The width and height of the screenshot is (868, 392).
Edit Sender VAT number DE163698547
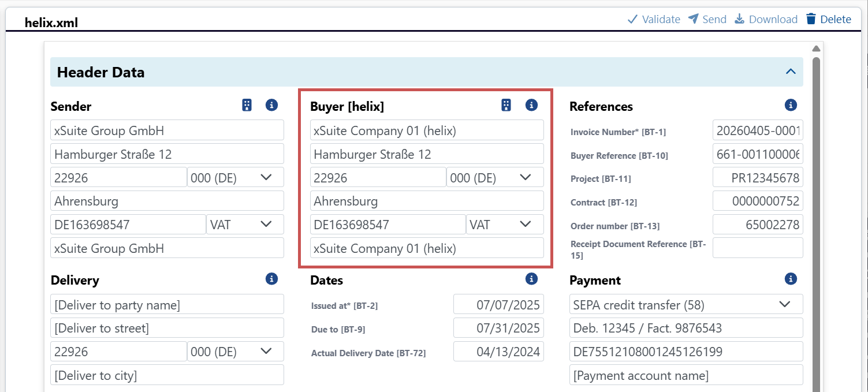click(128, 225)
